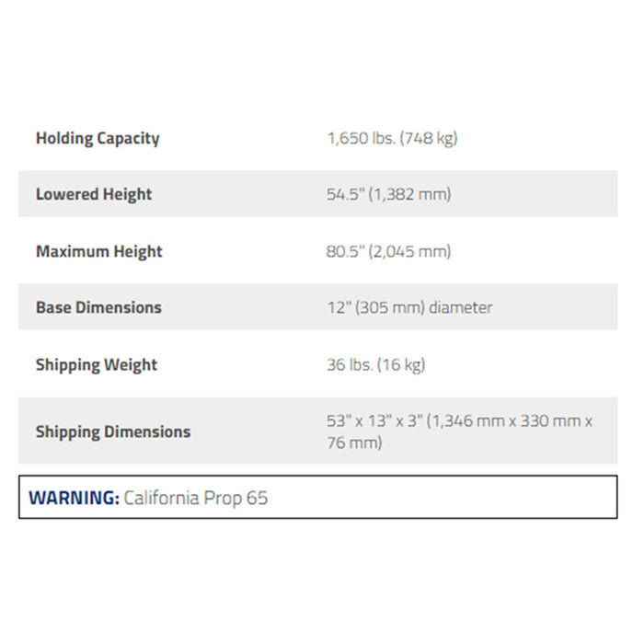Click the Base Dimensions label
Image resolution: width=644 pixels, height=644 pixels.
coord(98,307)
